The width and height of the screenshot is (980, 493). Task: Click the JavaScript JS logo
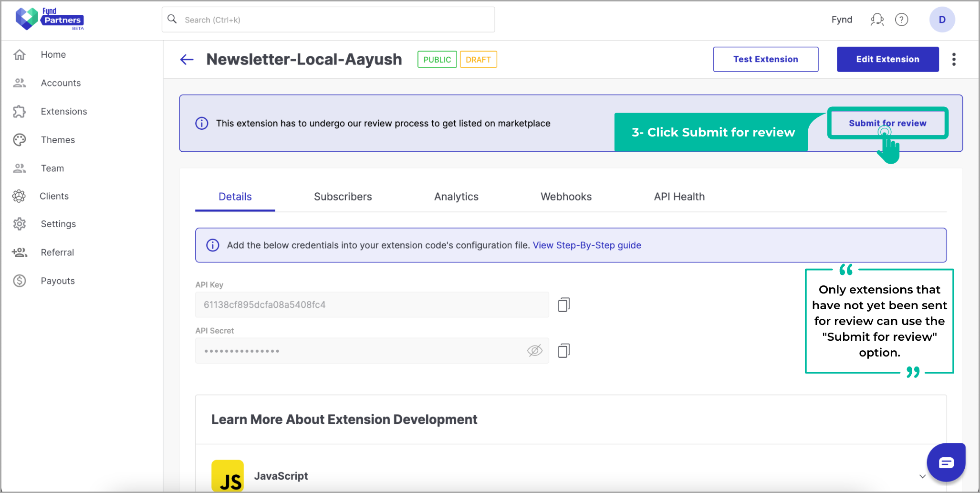pyautogui.click(x=228, y=476)
